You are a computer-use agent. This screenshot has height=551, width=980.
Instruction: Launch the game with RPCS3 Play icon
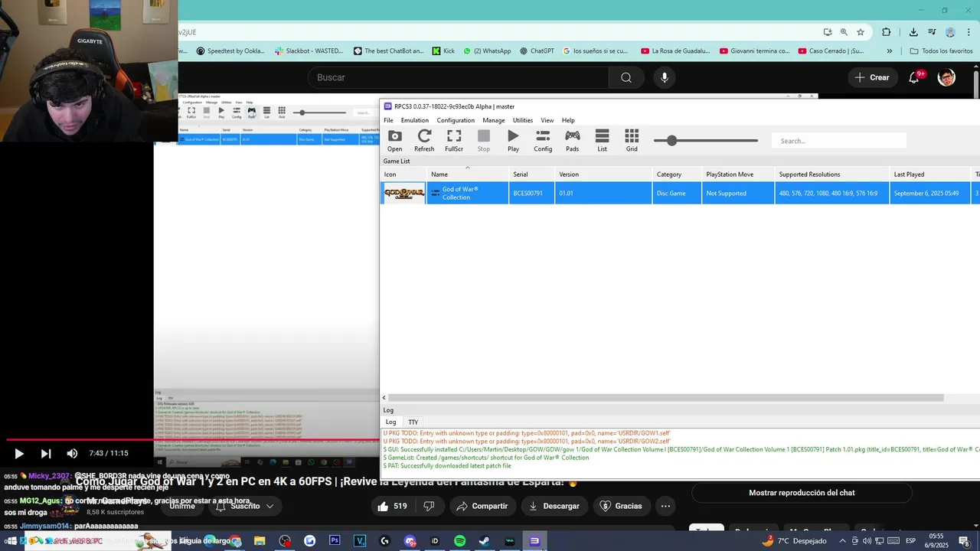(513, 140)
